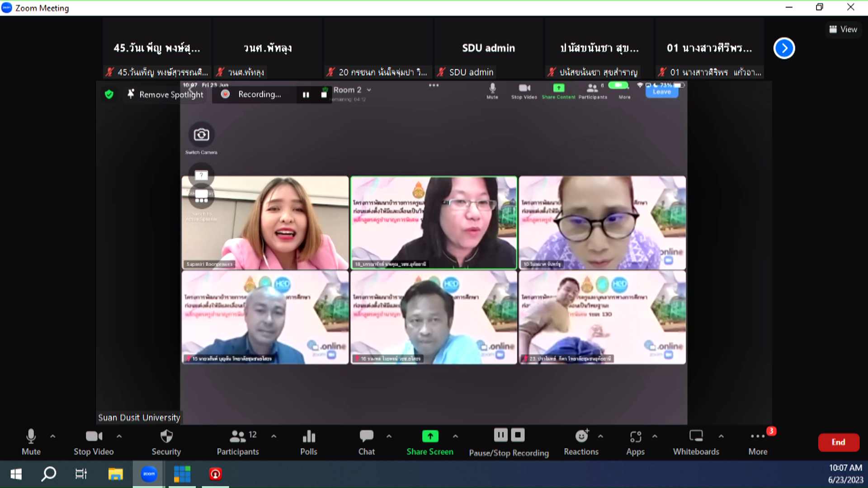The height and width of the screenshot is (488, 868).
Task: Select participant tile วนศ.พัทลุง
Action: point(268,48)
